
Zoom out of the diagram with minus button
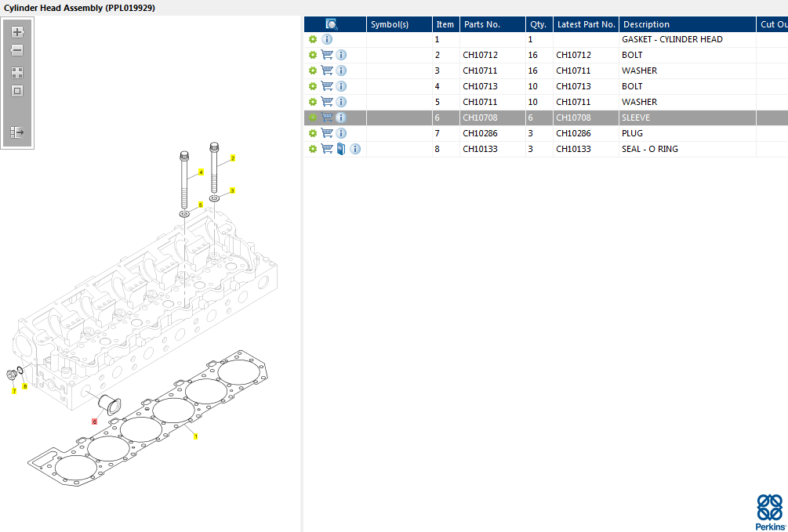point(17,51)
